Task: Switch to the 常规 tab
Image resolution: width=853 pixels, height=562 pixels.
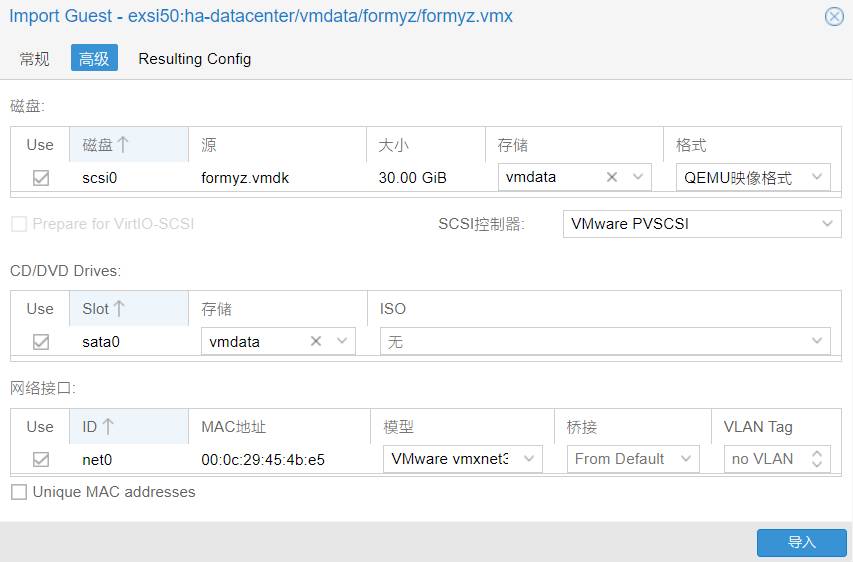Action: (x=35, y=59)
